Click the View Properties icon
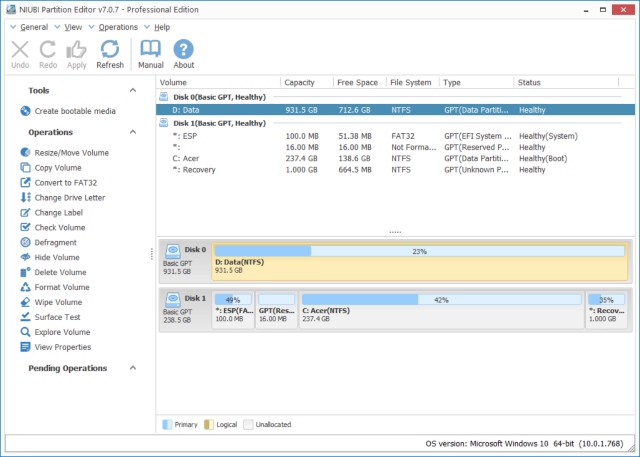The height and width of the screenshot is (457, 640). pos(25,347)
